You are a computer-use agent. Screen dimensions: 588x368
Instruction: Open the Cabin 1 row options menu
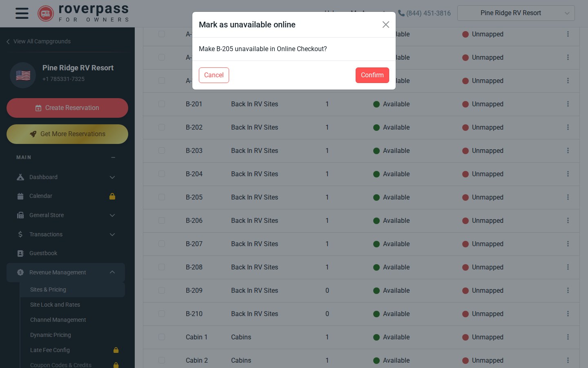pyautogui.click(x=568, y=337)
